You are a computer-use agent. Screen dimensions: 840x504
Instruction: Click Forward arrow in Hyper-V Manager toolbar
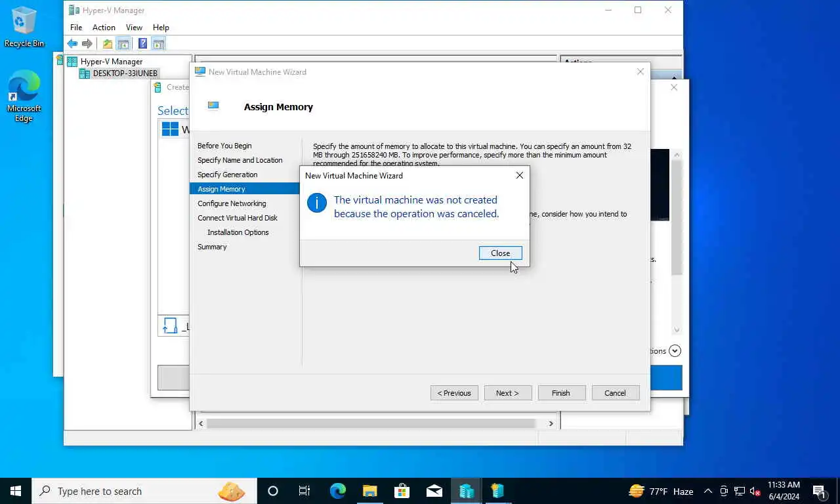point(87,44)
